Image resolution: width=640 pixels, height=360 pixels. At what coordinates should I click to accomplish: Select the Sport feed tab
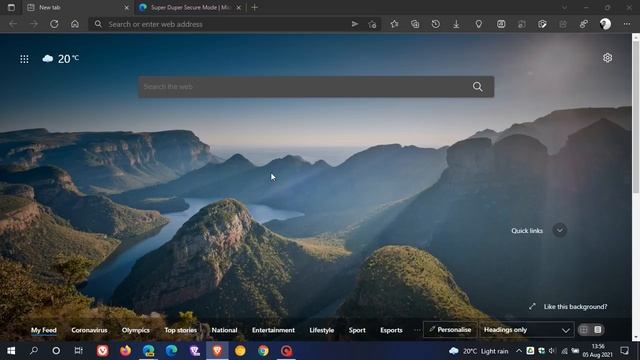357,330
